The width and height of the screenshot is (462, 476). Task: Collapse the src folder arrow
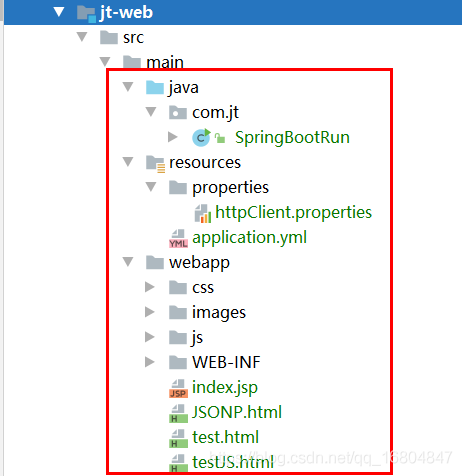pos(82,37)
